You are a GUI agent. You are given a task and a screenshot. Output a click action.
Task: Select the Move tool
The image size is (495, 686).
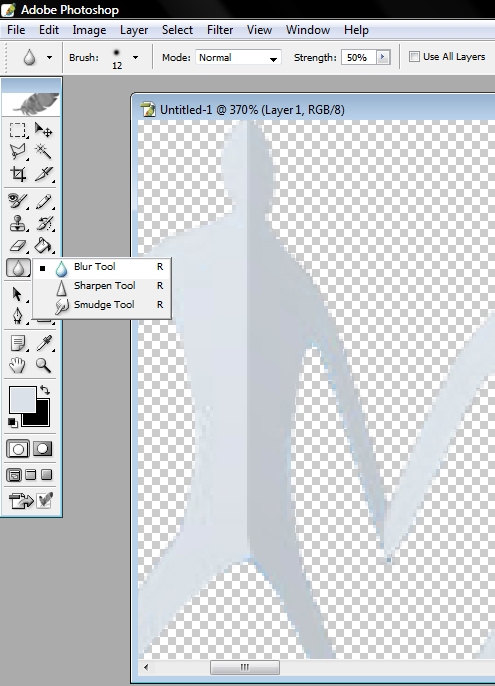pyautogui.click(x=43, y=130)
